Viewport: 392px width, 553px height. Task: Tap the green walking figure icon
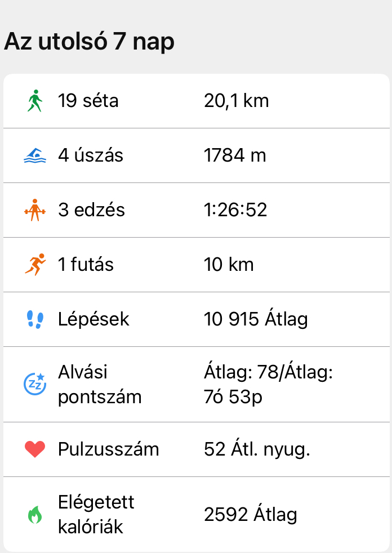click(x=35, y=101)
